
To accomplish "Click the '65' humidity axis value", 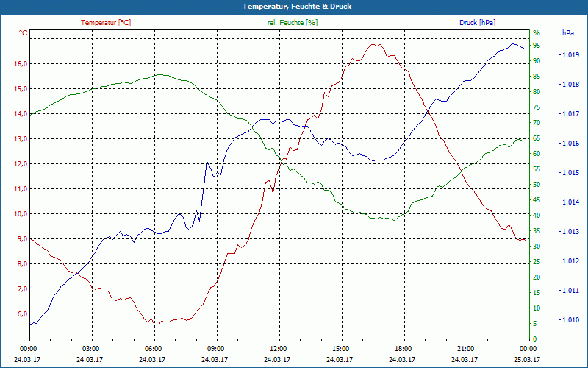I will 537,138.
